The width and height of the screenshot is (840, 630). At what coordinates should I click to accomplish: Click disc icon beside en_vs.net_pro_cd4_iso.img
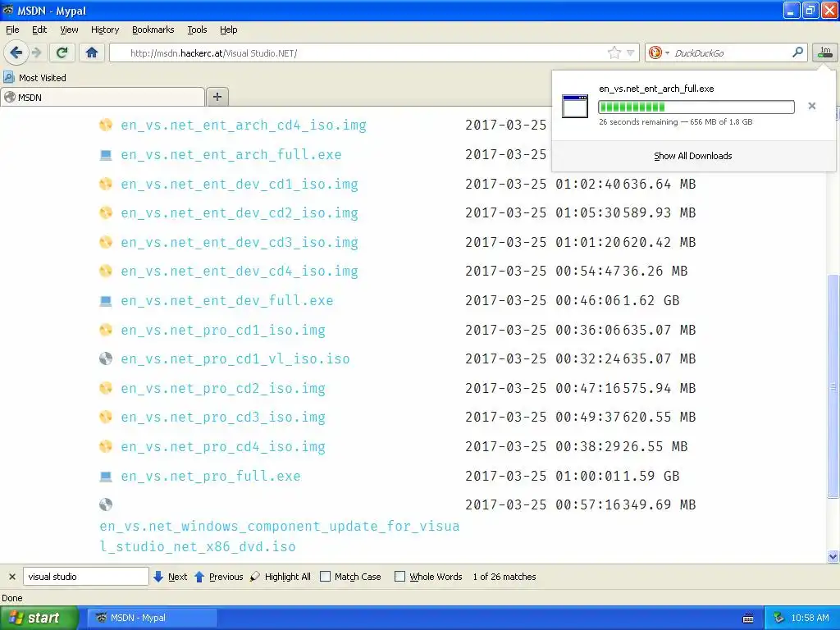click(x=106, y=446)
